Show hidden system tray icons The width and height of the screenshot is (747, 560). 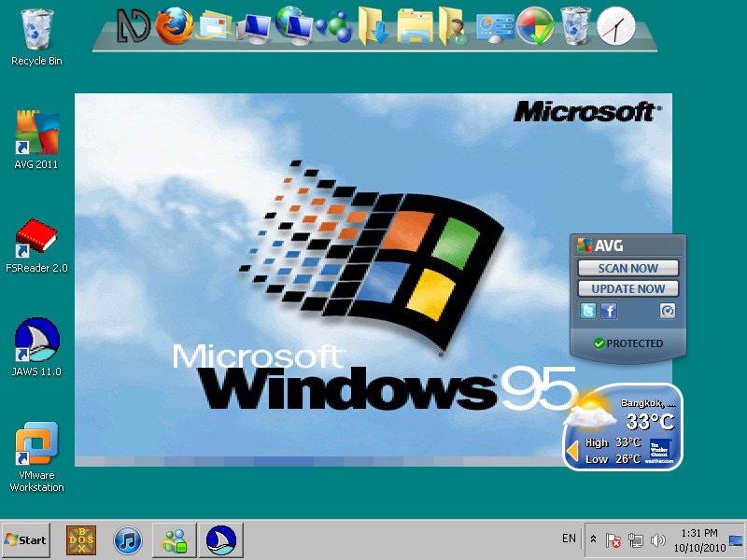pos(594,539)
